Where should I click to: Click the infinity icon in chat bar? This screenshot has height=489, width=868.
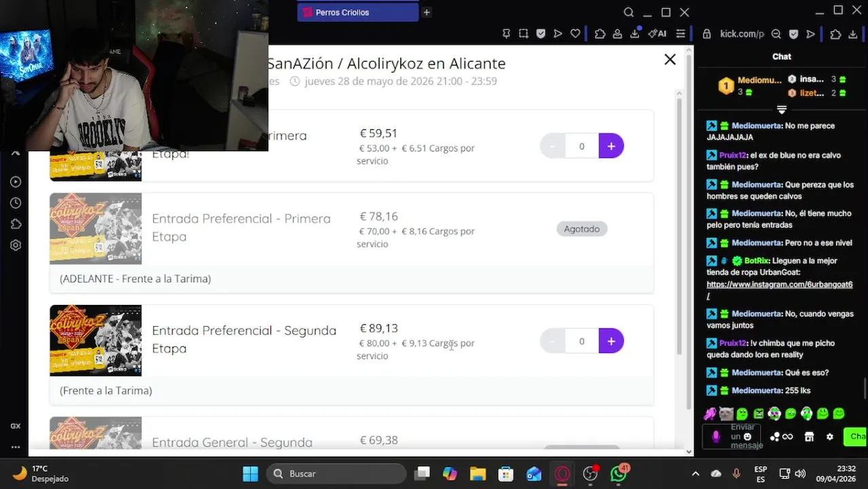(788, 437)
